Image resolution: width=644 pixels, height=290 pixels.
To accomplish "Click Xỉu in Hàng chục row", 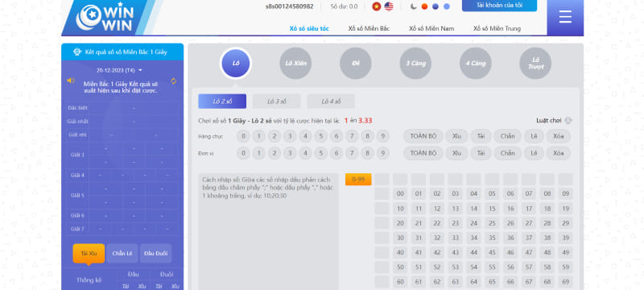I will [x=456, y=136].
